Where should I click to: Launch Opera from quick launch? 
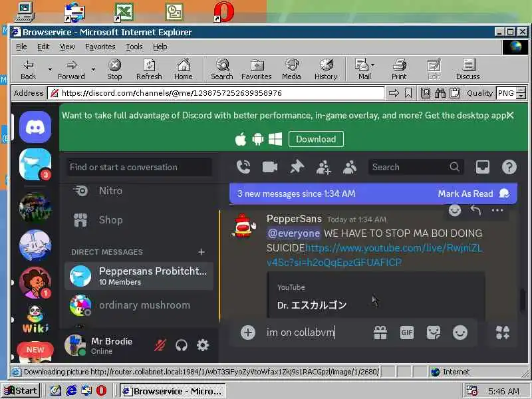tap(101, 391)
